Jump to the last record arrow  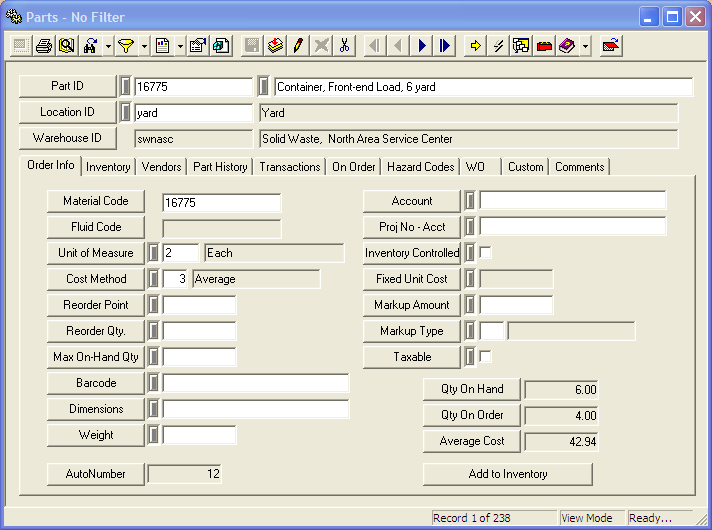[445, 46]
